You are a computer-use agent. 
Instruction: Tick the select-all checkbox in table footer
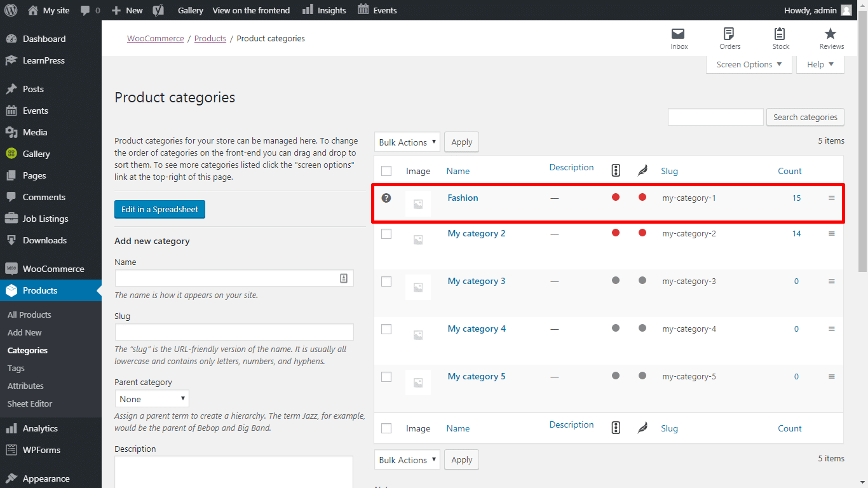click(x=386, y=428)
